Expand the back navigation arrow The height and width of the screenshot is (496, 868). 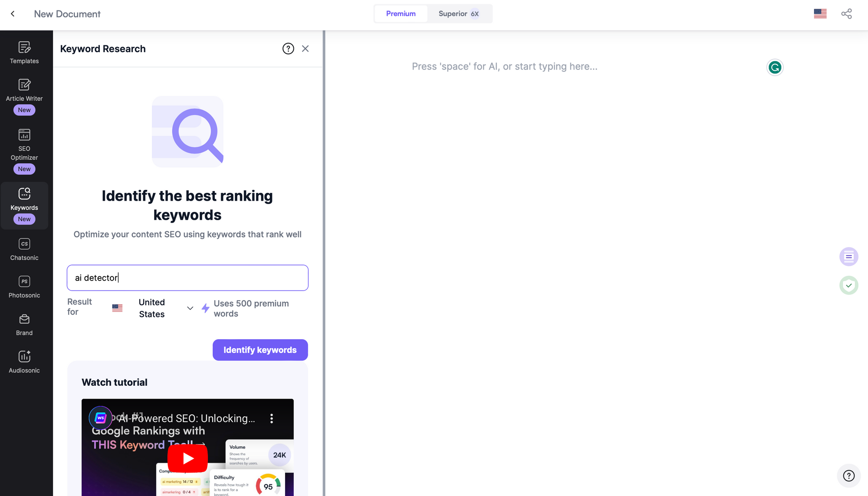coord(13,14)
